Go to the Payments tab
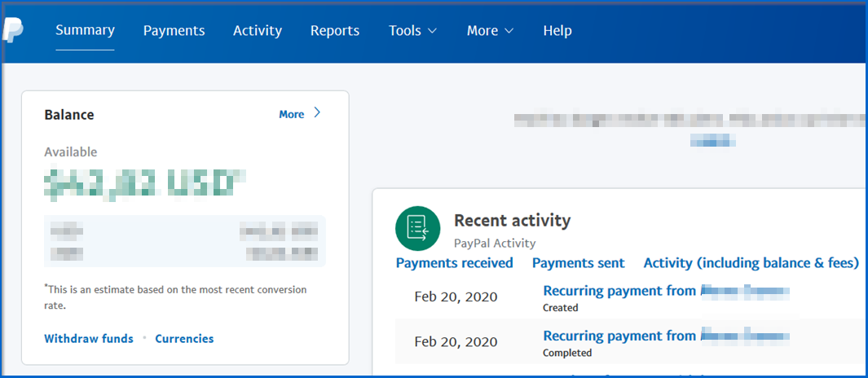The width and height of the screenshot is (868, 378). [174, 30]
